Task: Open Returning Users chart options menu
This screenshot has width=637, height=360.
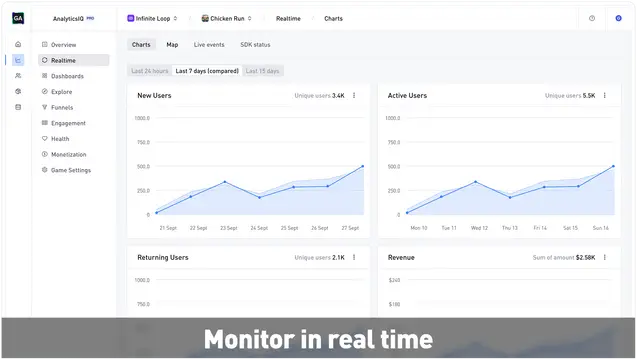Action: click(x=354, y=257)
